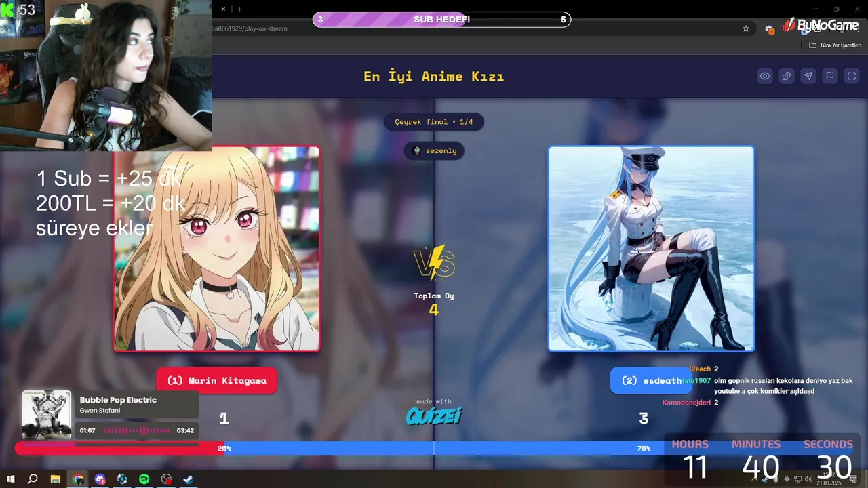Click the blue 75% vote bar
The height and width of the screenshot is (488, 868).
pyautogui.click(x=443, y=448)
